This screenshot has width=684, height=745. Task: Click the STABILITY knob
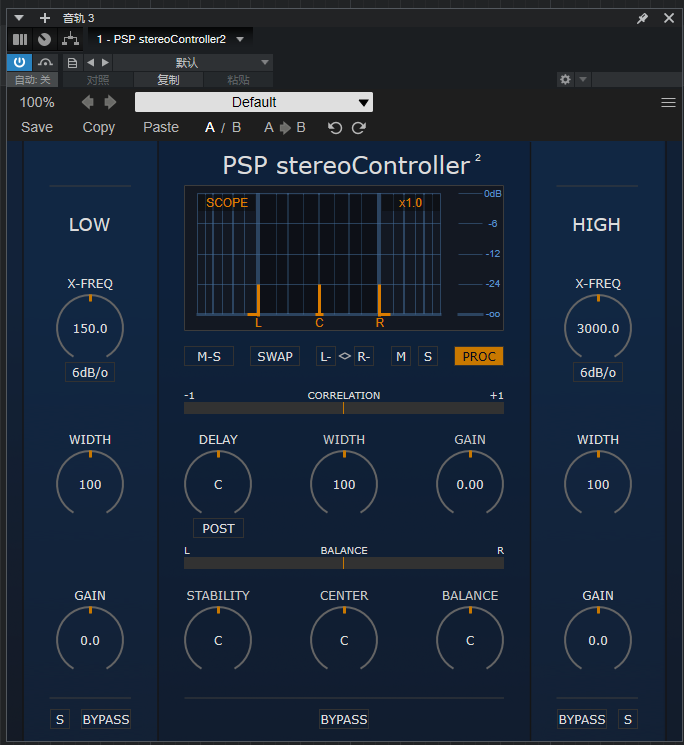218,640
